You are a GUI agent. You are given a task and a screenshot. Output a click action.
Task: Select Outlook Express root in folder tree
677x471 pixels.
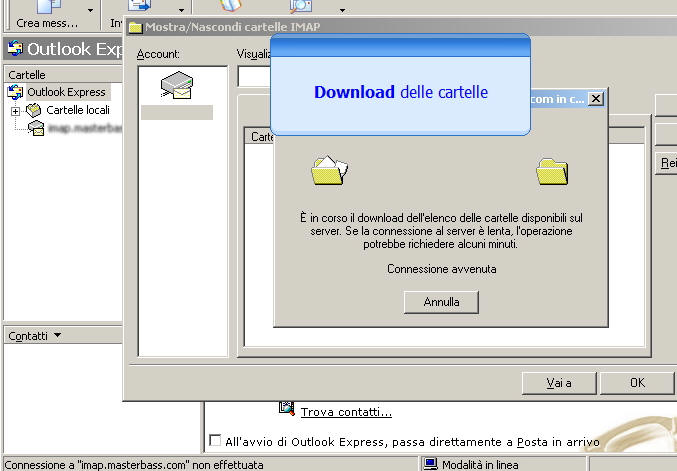(x=66, y=92)
